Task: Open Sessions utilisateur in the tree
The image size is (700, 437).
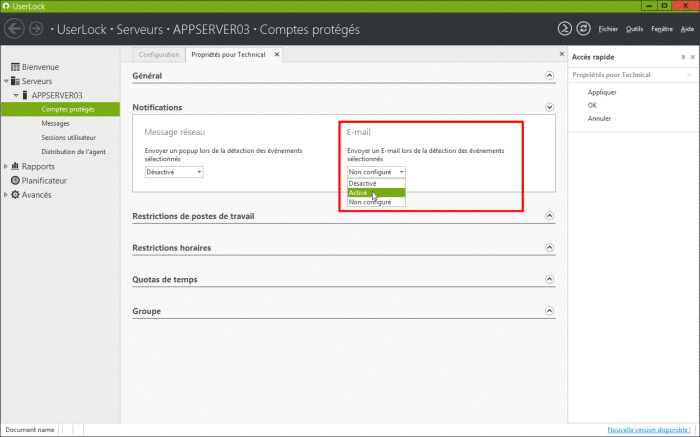Action: (x=69, y=137)
